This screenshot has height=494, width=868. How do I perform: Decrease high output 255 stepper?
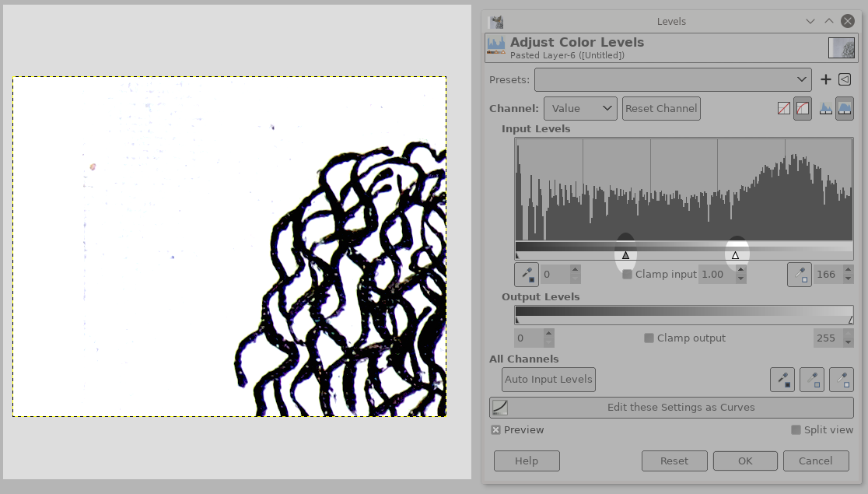pos(848,343)
